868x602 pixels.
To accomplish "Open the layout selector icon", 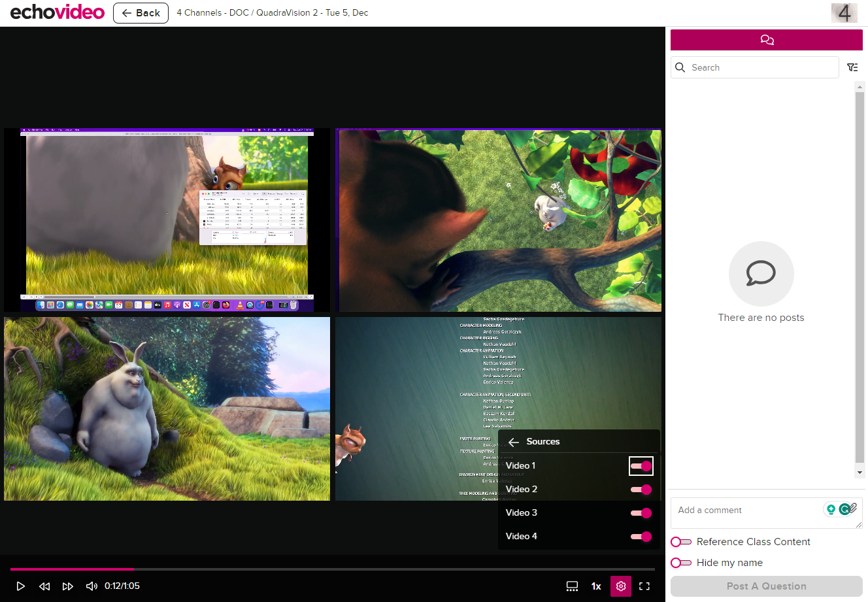I will pyautogui.click(x=572, y=586).
